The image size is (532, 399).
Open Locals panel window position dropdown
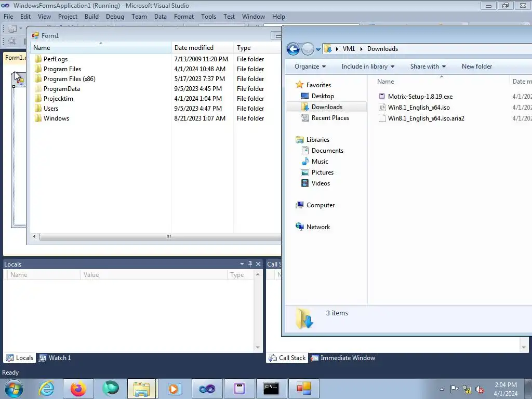(x=242, y=264)
